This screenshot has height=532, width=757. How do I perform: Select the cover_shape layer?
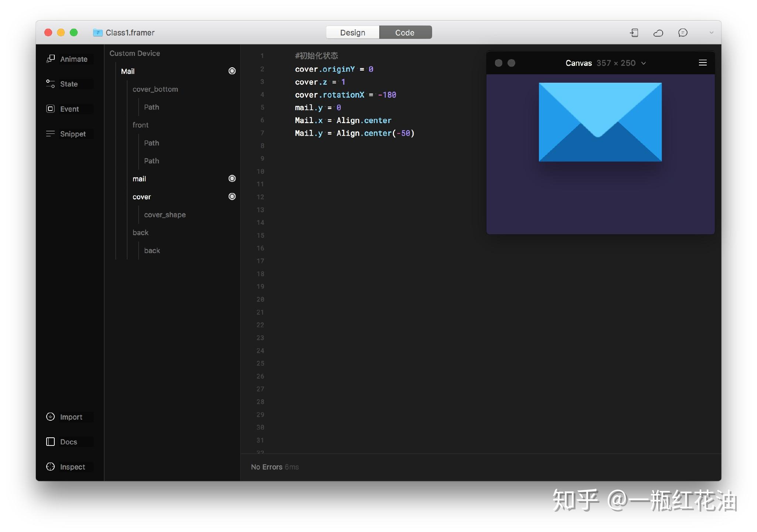click(165, 214)
